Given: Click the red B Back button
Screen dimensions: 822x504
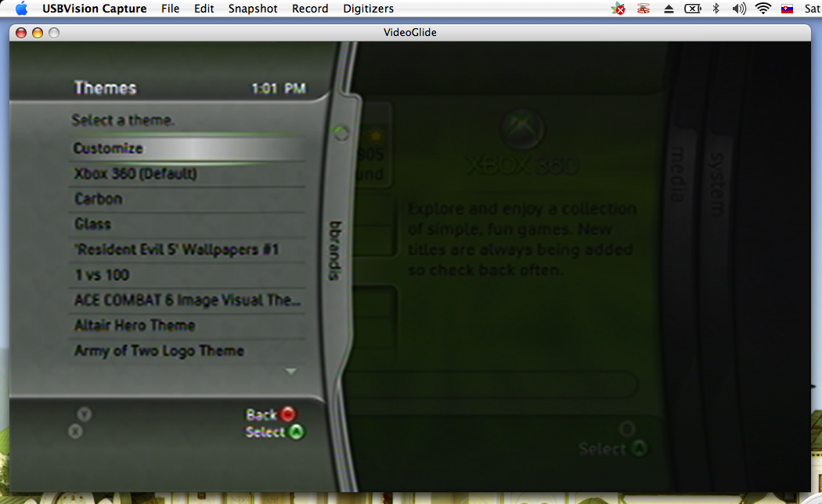Looking at the screenshot, I should (288, 415).
